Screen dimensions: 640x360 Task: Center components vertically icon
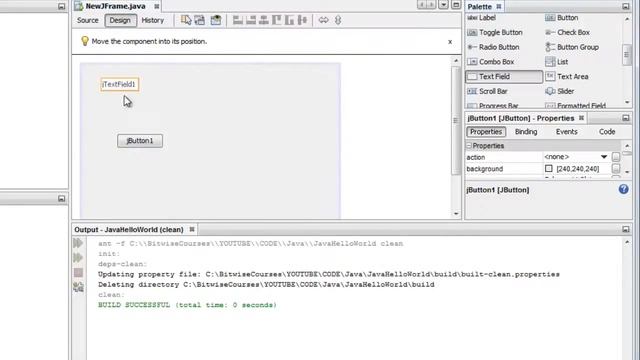pos(302,20)
